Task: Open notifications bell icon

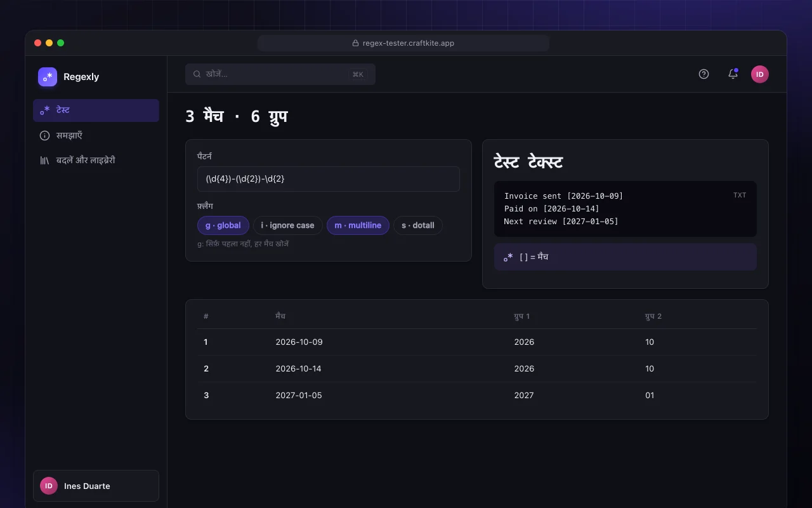Action: pos(733,74)
